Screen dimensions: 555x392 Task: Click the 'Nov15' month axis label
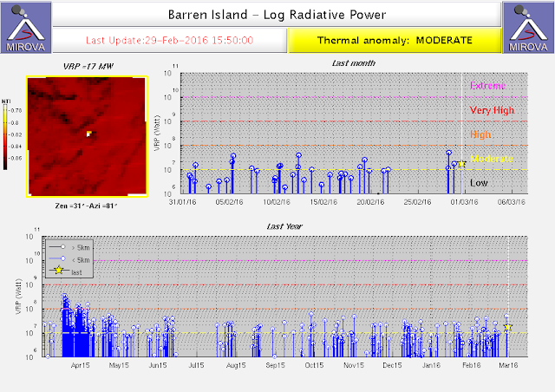(x=354, y=365)
